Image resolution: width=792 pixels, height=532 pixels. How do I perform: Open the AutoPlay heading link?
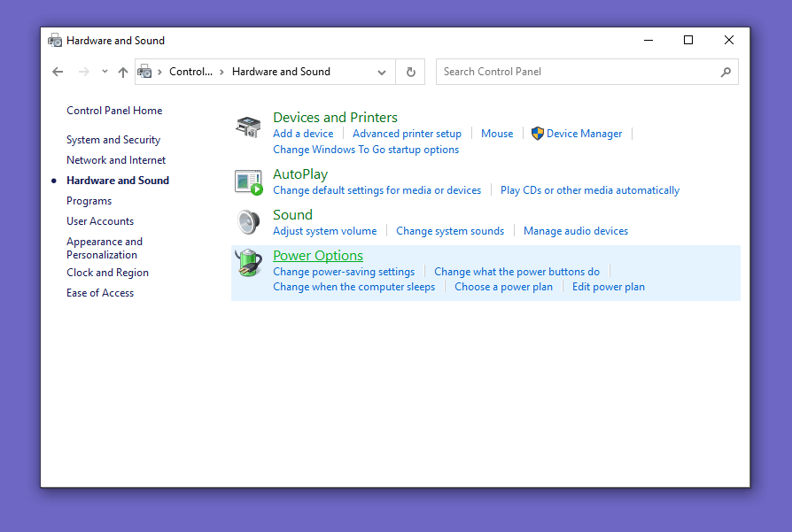pos(300,174)
